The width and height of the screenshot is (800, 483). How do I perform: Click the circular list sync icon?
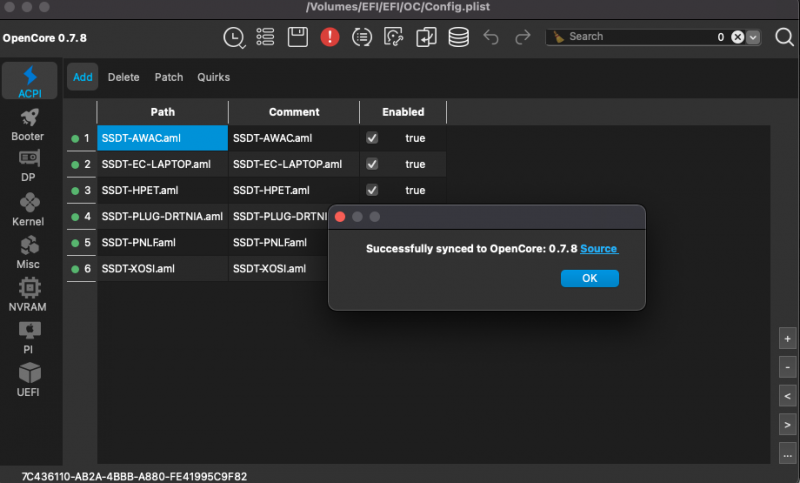coord(362,37)
